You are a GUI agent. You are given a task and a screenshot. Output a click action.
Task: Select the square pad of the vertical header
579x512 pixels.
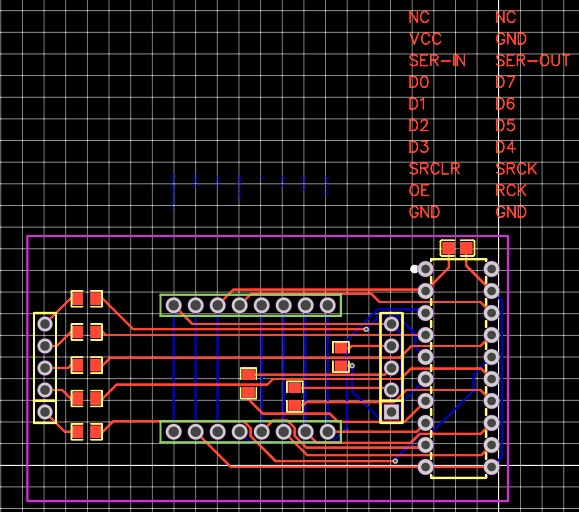click(x=391, y=412)
